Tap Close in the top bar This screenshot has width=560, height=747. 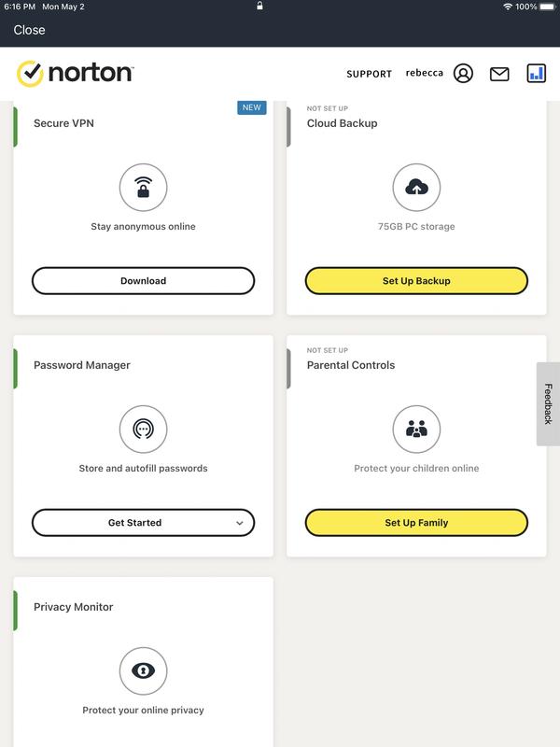29,30
